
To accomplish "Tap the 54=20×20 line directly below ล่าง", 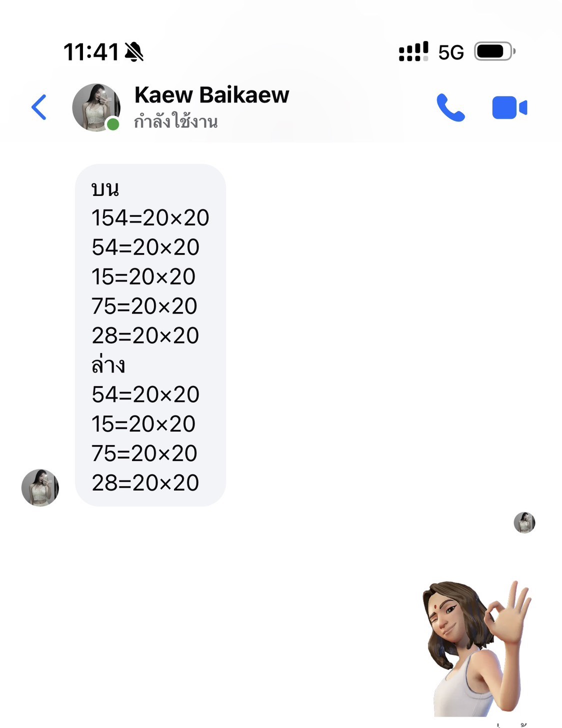I will 145,394.
